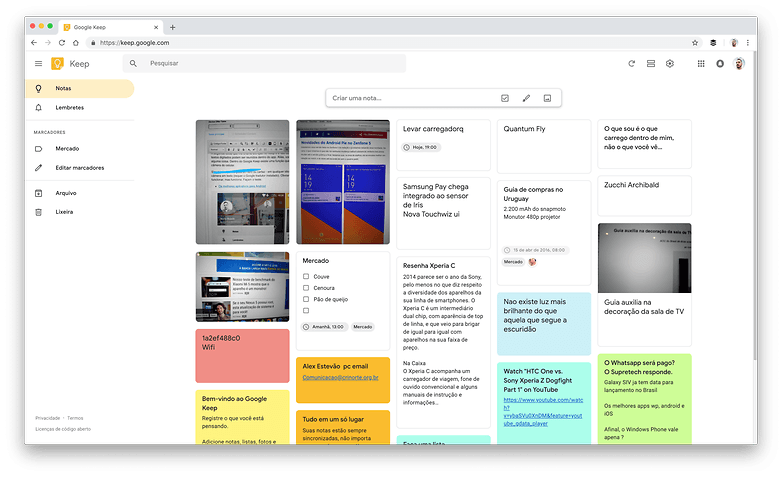Click the 2016 reminder chip on Uruguay note
This screenshot has height=477, width=782.
pyautogui.click(x=535, y=250)
